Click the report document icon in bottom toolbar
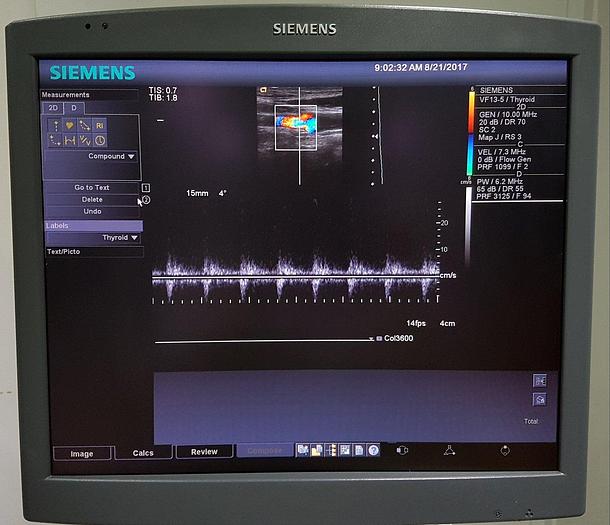The image size is (610, 525). [359, 450]
